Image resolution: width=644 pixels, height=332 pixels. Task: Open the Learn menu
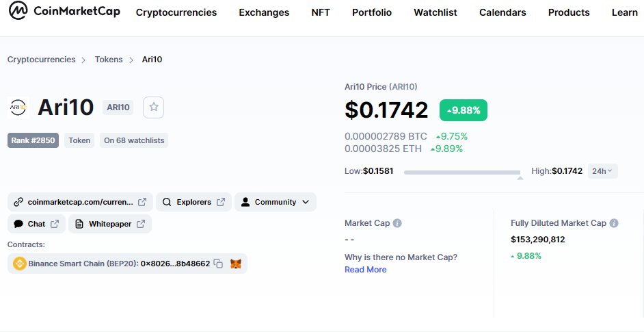click(x=625, y=13)
